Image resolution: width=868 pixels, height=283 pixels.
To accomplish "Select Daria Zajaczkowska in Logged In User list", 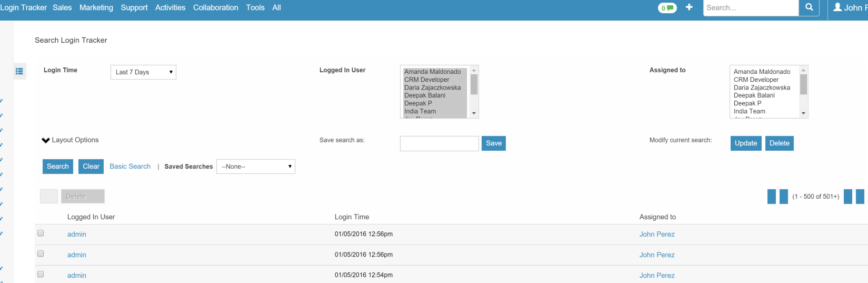I will 435,87.
